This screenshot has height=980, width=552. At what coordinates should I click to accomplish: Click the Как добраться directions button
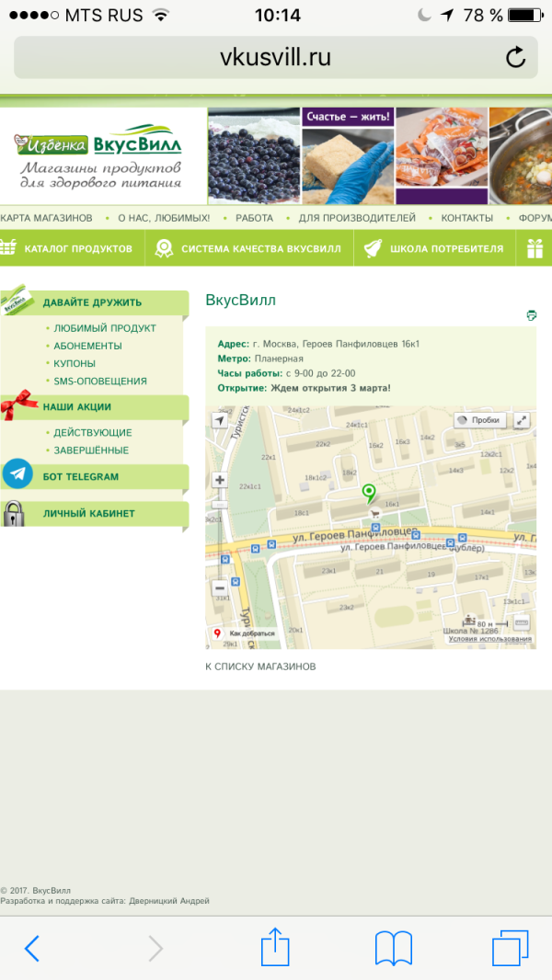click(246, 633)
